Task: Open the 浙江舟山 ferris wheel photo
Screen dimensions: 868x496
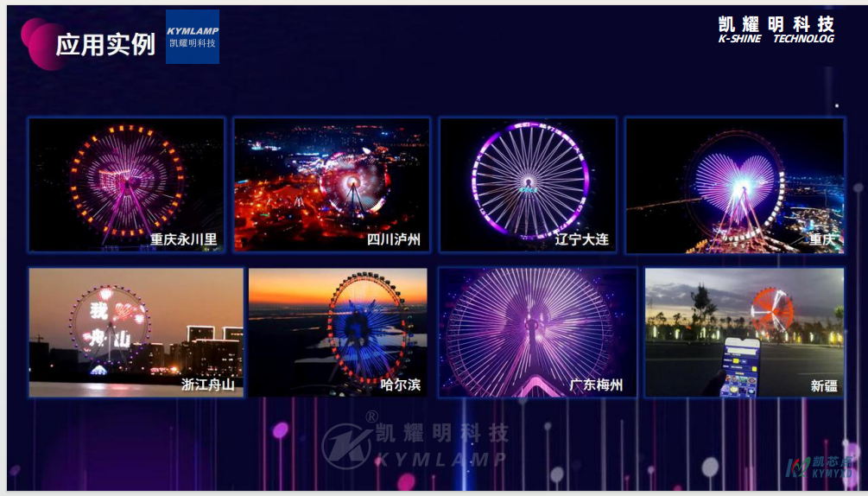Action: 136,332
